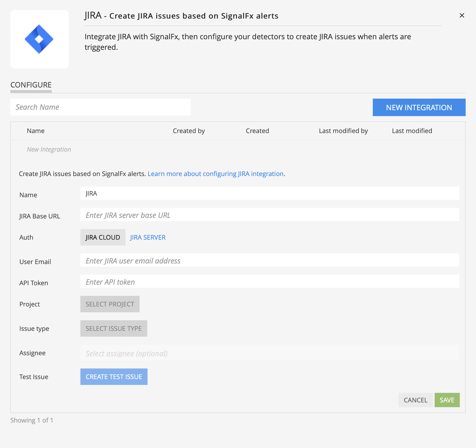Sort by the Last modified column header
Image resolution: width=476 pixels, height=448 pixels.
412,131
